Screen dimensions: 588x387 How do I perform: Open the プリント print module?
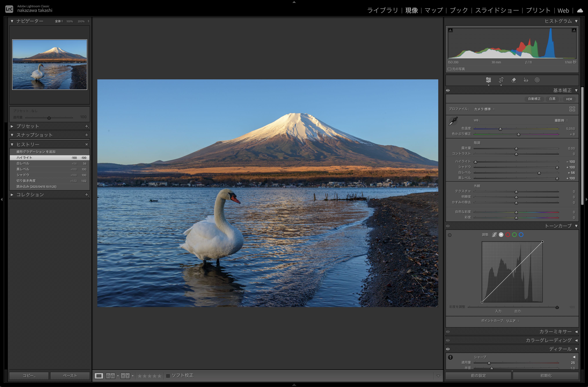pyautogui.click(x=538, y=10)
